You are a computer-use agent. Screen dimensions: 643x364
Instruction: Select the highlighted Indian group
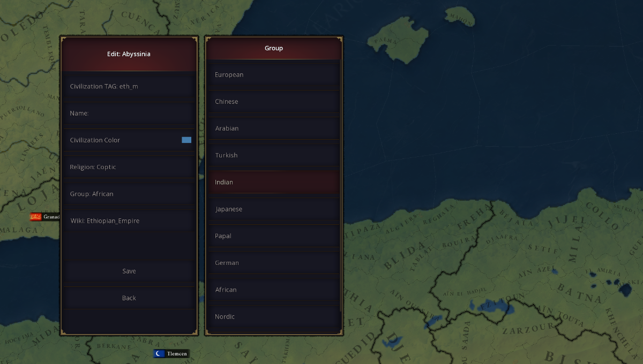point(274,182)
